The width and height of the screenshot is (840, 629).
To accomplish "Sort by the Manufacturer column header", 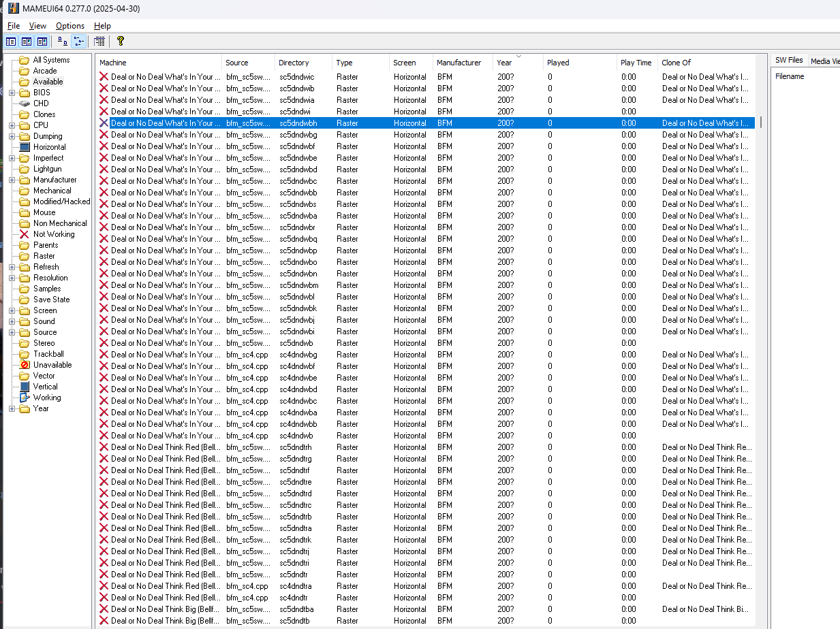I will click(463, 63).
